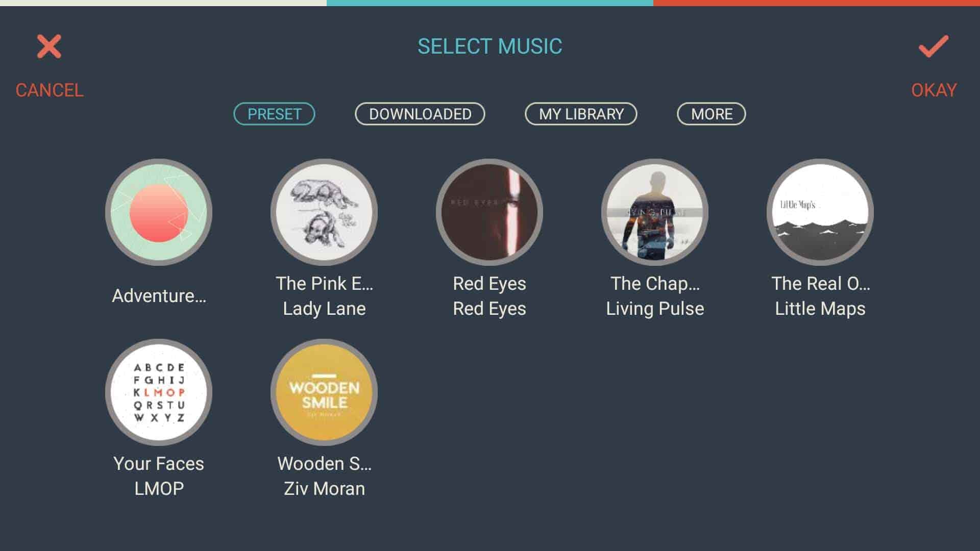Toggle the PRESET category selection
The height and width of the screenshot is (551, 980).
(273, 114)
